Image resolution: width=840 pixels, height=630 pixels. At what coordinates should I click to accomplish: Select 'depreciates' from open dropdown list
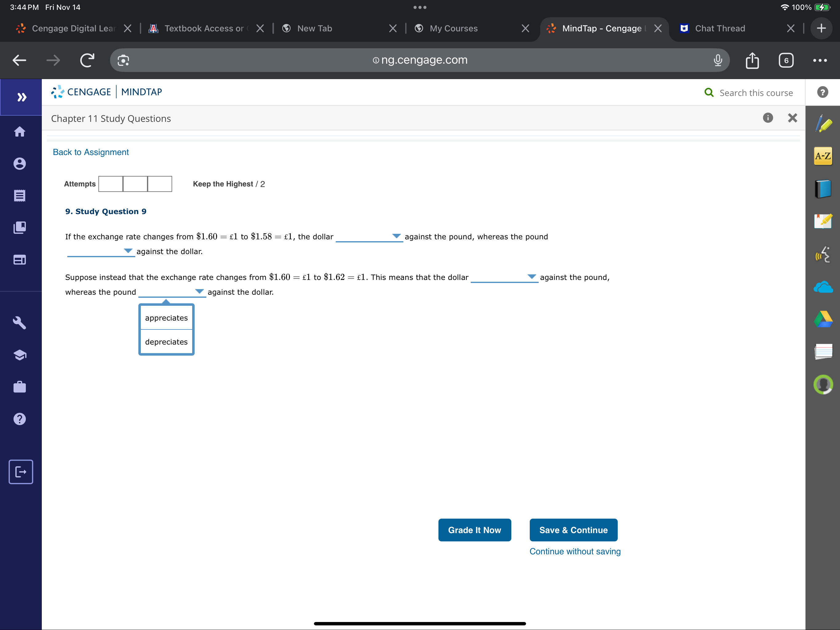(x=166, y=342)
